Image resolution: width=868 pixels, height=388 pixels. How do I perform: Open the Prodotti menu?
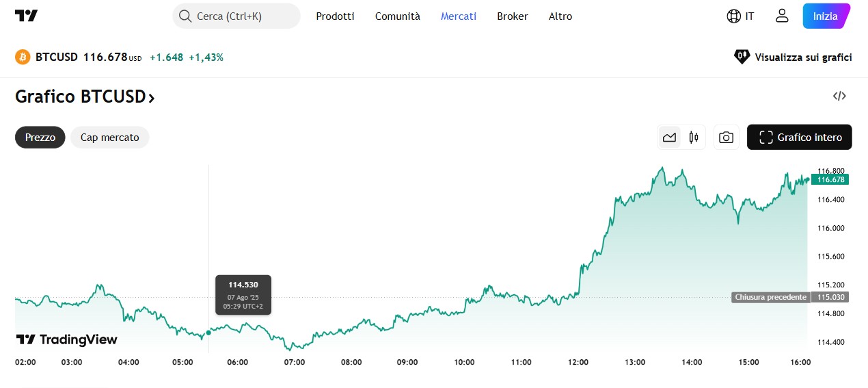pyautogui.click(x=335, y=16)
